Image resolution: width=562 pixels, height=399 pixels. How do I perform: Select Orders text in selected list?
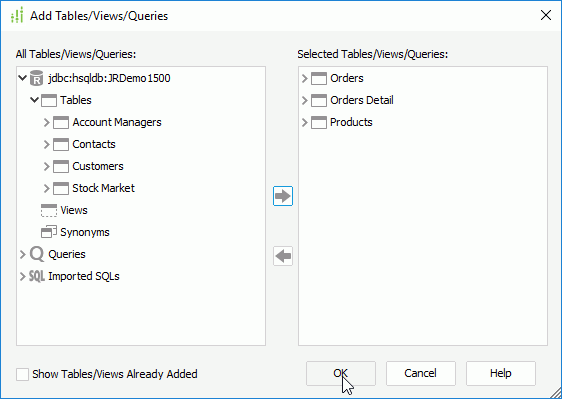(x=347, y=78)
